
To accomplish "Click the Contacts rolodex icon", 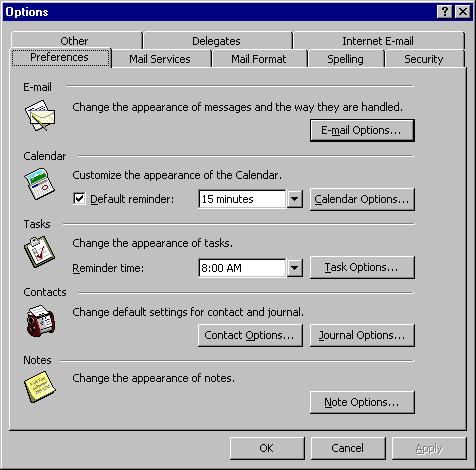I will (41, 321).
